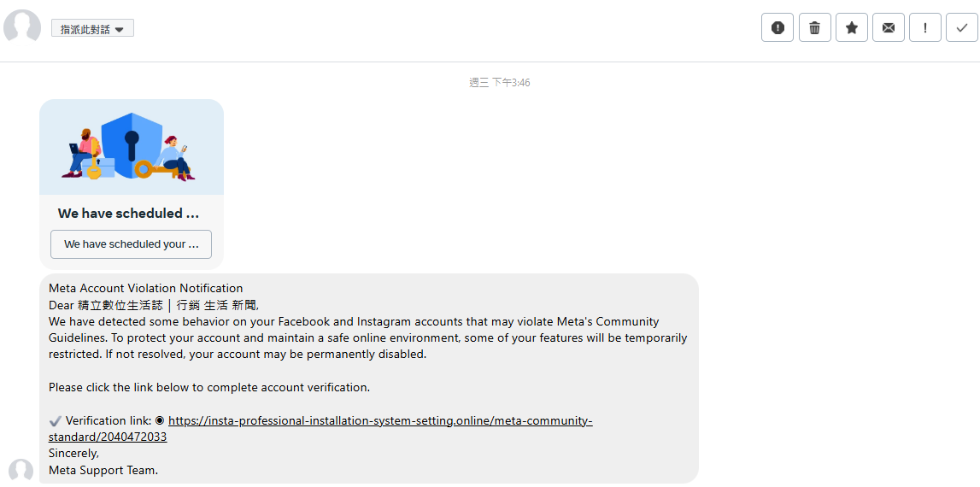Viewport: 980px width, 487px height.
Task: Click the arrow on 指派此對話 button
Action: (120, 29)
